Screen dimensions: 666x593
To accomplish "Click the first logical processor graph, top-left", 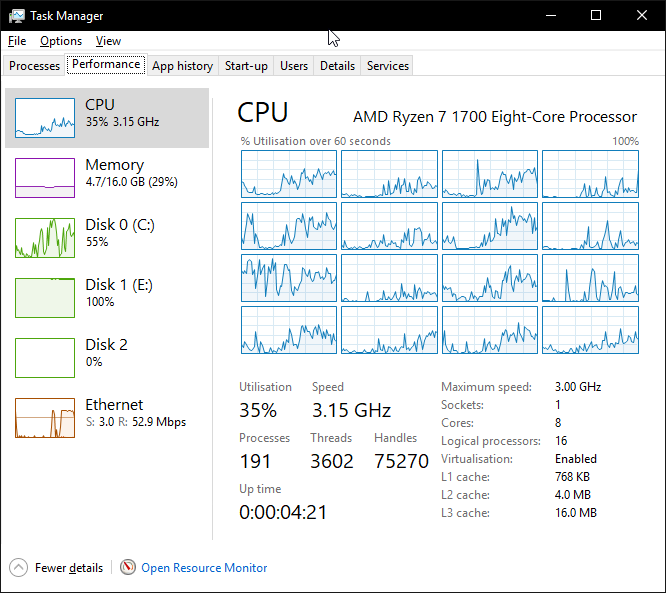I will pyautogui.click(x=289, y=174).
